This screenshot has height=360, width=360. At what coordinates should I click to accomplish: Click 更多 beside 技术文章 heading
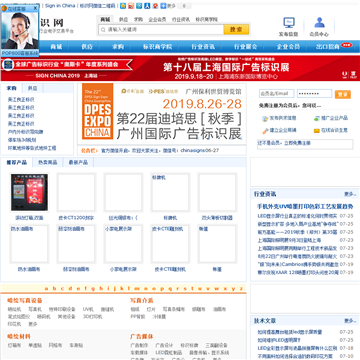coord(351,321)
